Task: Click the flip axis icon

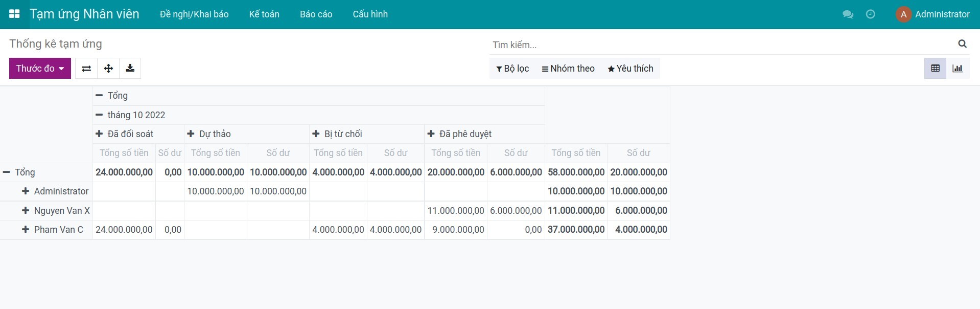Action: pos(86,69)
